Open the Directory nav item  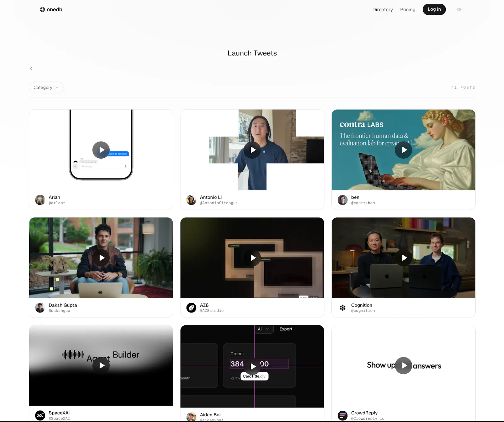tap(382, 9)
